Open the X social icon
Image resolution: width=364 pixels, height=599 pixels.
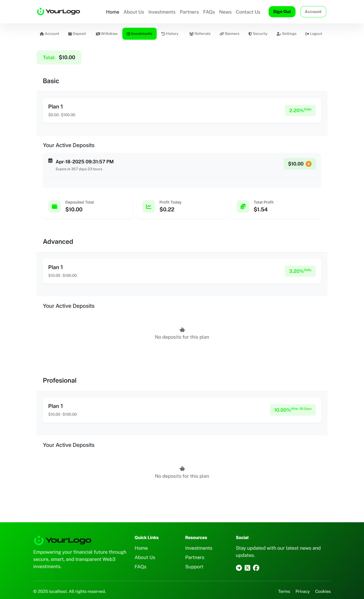pos(248,568)
